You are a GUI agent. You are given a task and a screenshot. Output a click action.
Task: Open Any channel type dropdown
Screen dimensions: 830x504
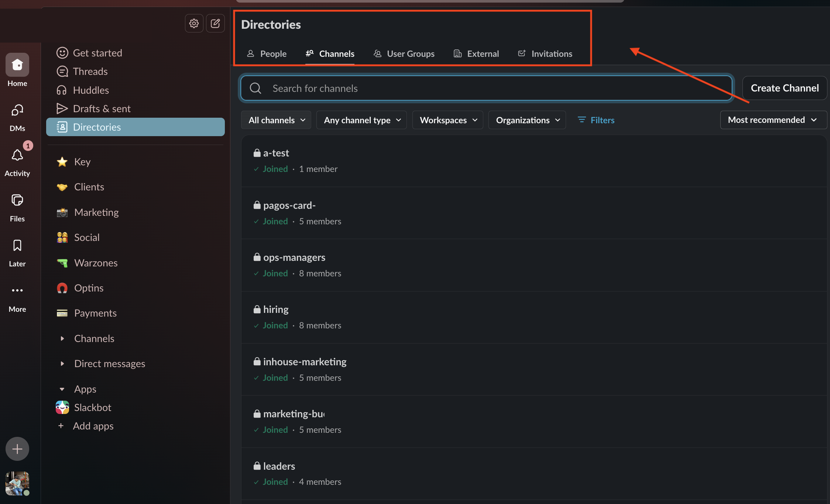(361, 120)
